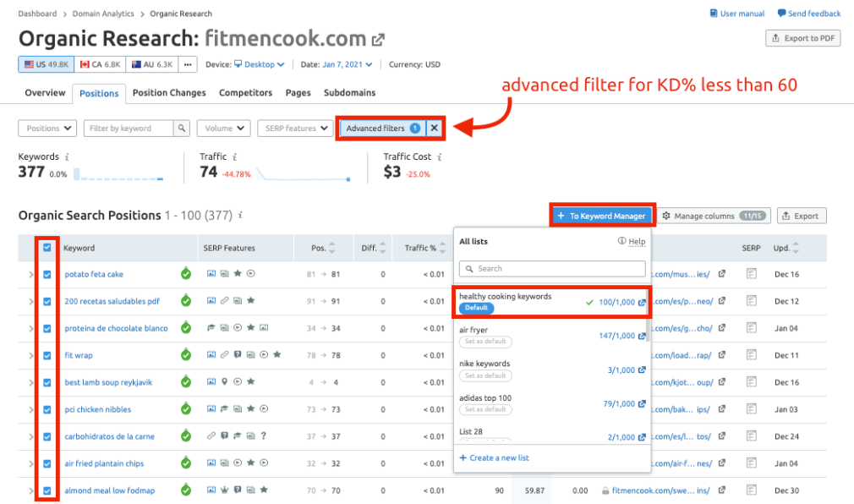Click the list Search input field
This screenshot has height=504, width=854.
[552, 269]
